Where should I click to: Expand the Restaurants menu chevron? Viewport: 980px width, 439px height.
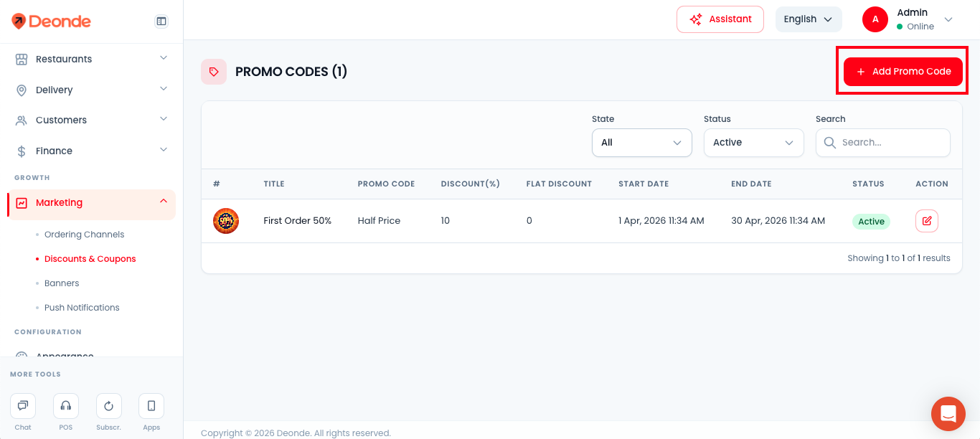click(x=164, y=58)
